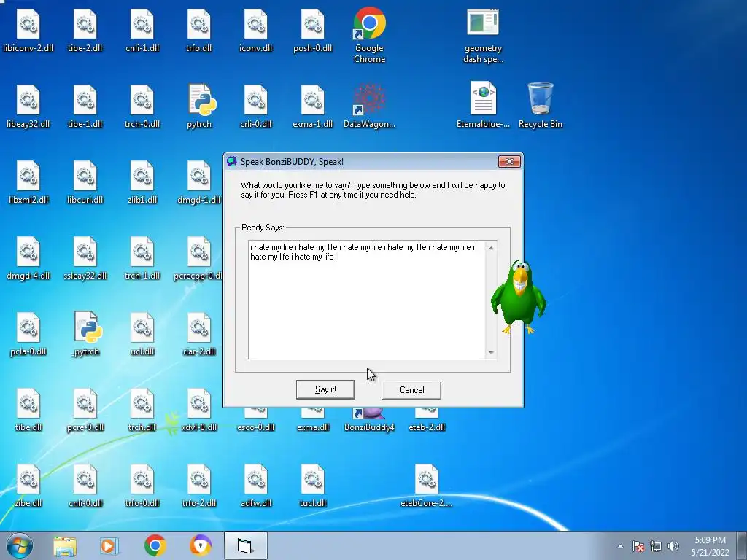Select the trch.dll file icon
Viewport: 747px width, 560px height.
click(142, 409)
